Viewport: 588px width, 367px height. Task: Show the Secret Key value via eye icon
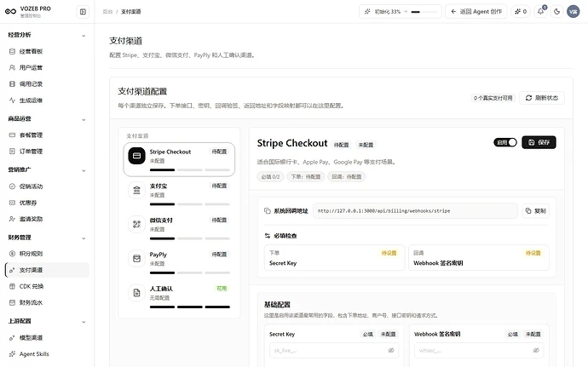(391, 350)
